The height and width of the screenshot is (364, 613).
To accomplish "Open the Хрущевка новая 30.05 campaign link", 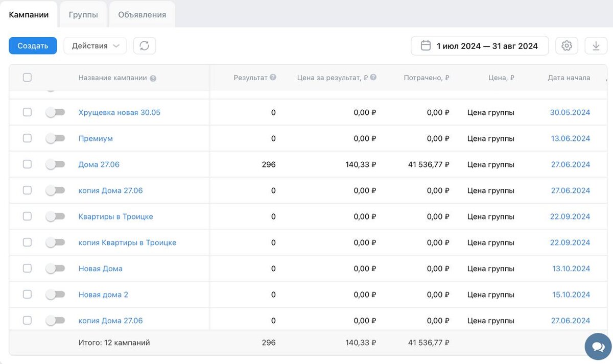I will (119, 112).
